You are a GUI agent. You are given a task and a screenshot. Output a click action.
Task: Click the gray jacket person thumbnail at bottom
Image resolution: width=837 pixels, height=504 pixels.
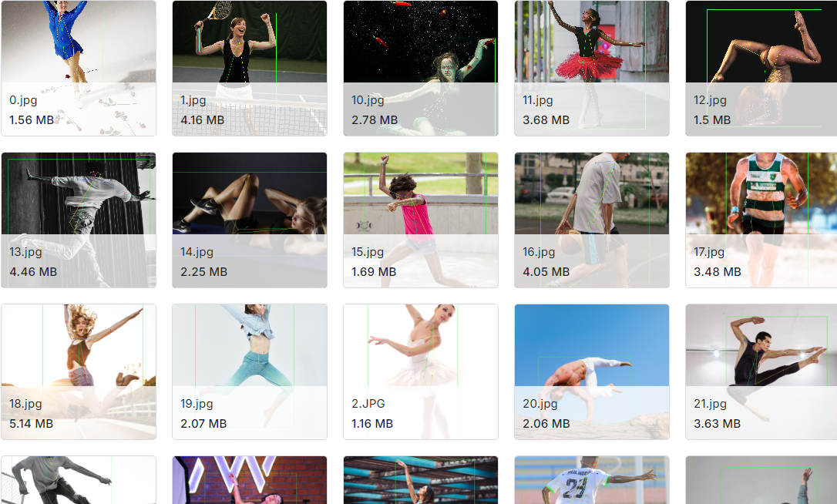[79, 480]
